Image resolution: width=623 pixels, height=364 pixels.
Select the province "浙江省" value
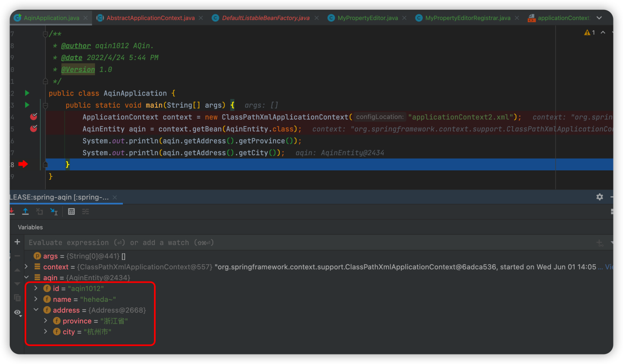coord(114,321)
